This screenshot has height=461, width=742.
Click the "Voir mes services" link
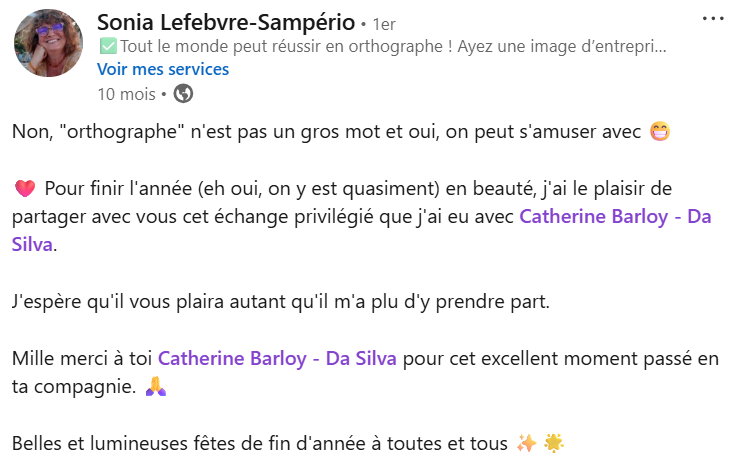pyautogui.click(x=163, y=69)
